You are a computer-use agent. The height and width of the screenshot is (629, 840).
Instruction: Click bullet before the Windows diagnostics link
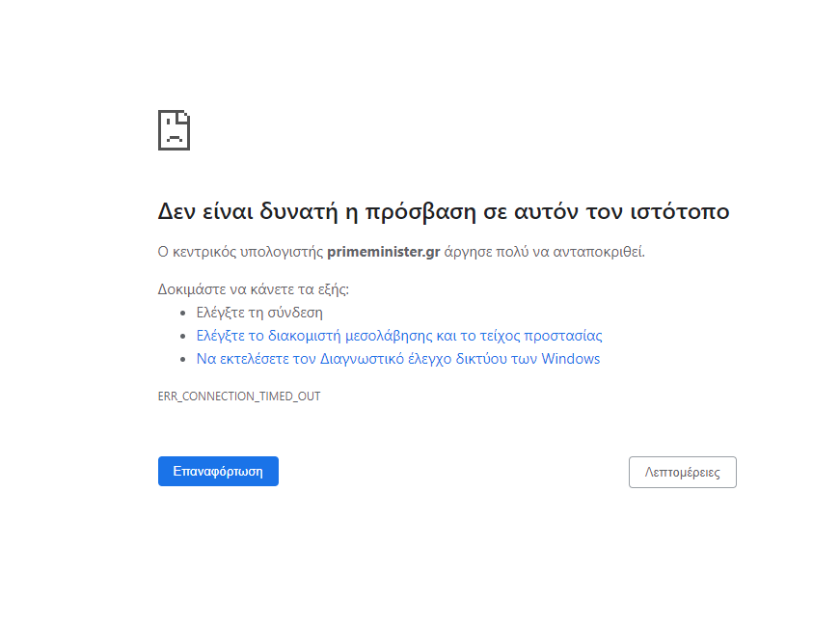tap(184, 359)
